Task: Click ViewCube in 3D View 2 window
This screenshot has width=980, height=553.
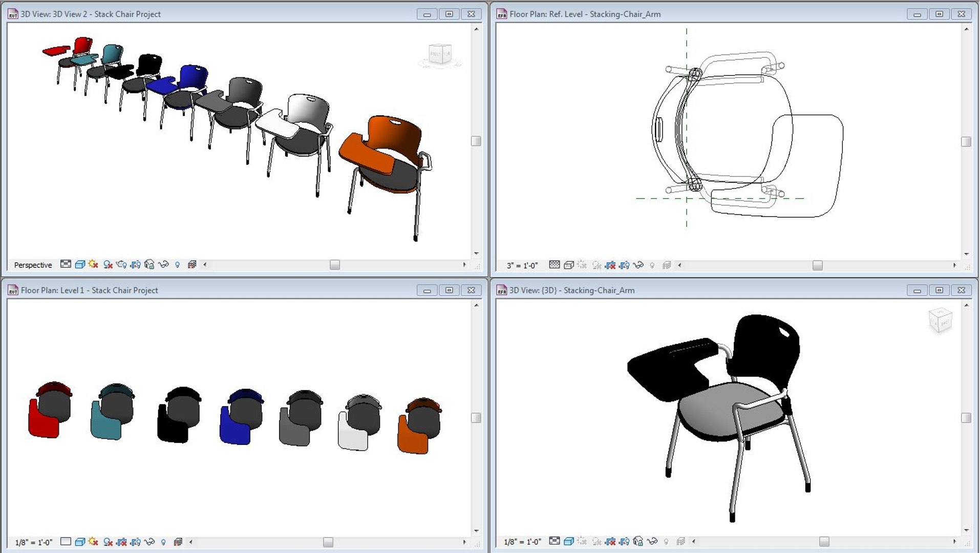Action: (x=439, y=55)
